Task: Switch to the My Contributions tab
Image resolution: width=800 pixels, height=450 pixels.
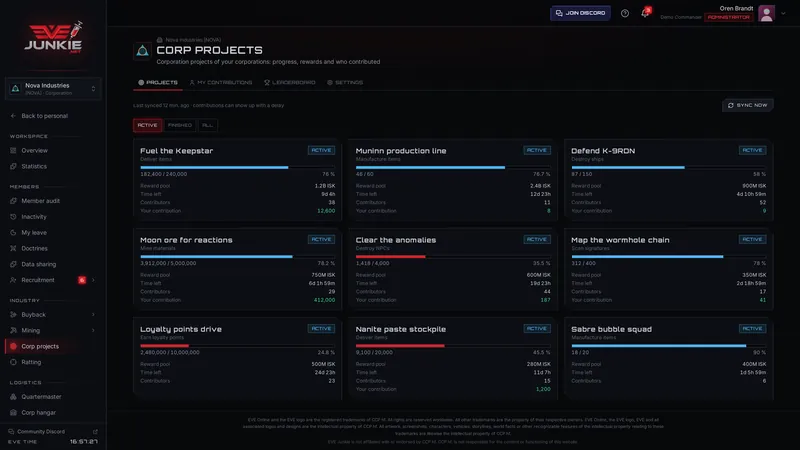Action: coord(220,83)
